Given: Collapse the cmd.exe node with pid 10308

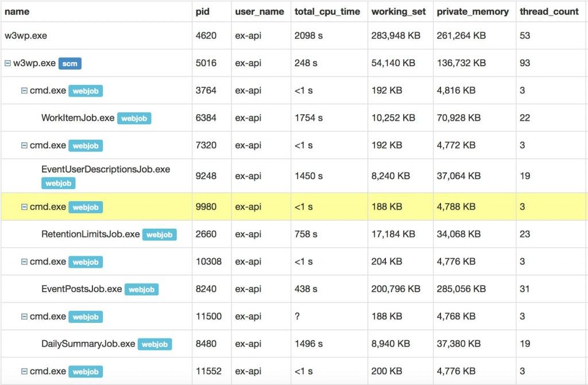Looking at the screenshot, I should click(x=24, y=262).
